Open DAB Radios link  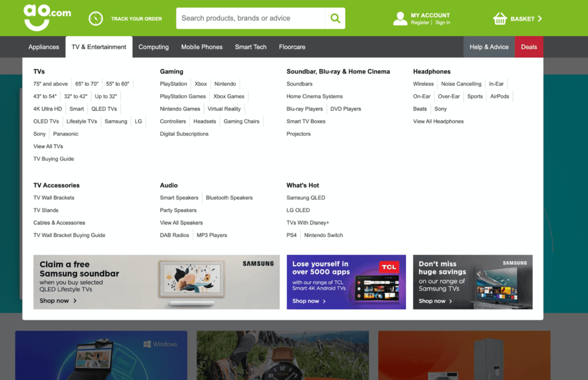(175, 236)
